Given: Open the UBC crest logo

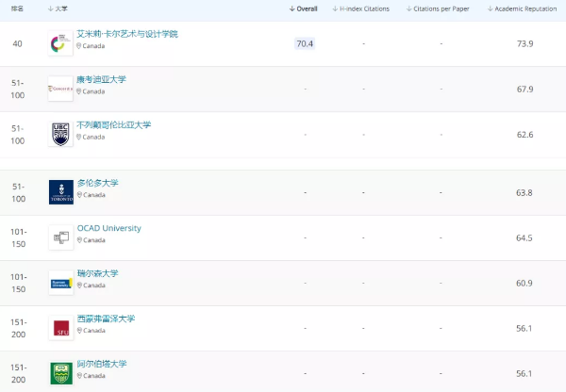Looking at the screenshot, I should pyautogui.click(x=60, y=134).
